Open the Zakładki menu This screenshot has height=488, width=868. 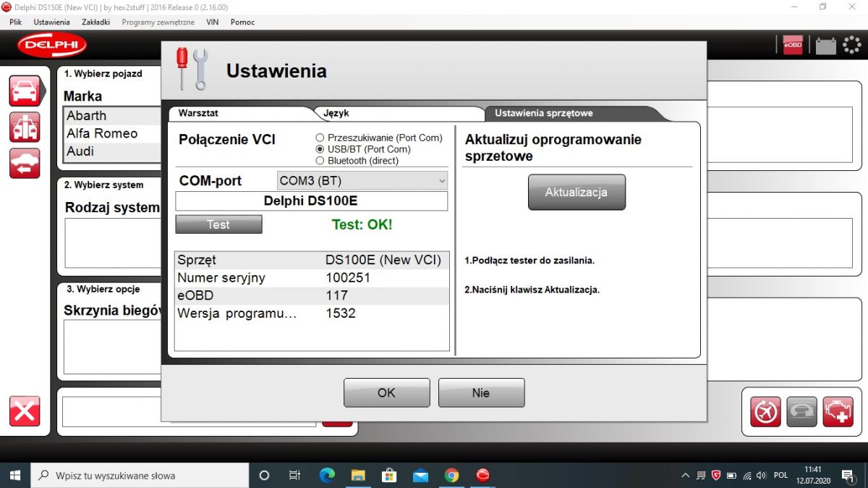pos(95,22)
